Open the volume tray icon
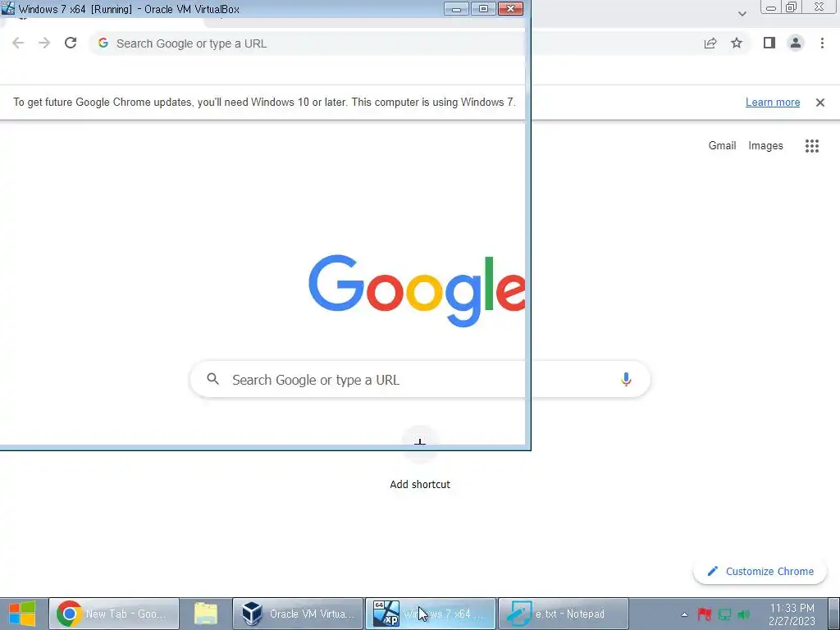The image size is (840, 630). click(x=743, y=614)
